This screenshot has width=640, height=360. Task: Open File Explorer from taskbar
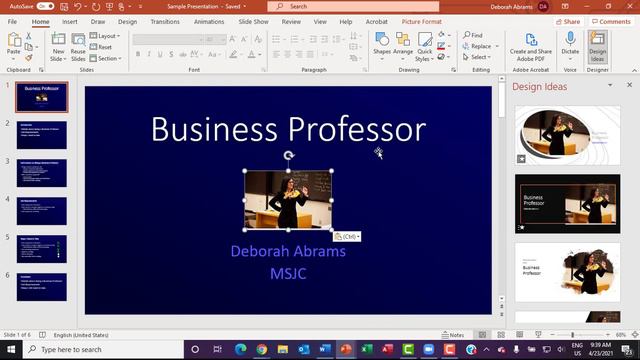tap(282, 349)
